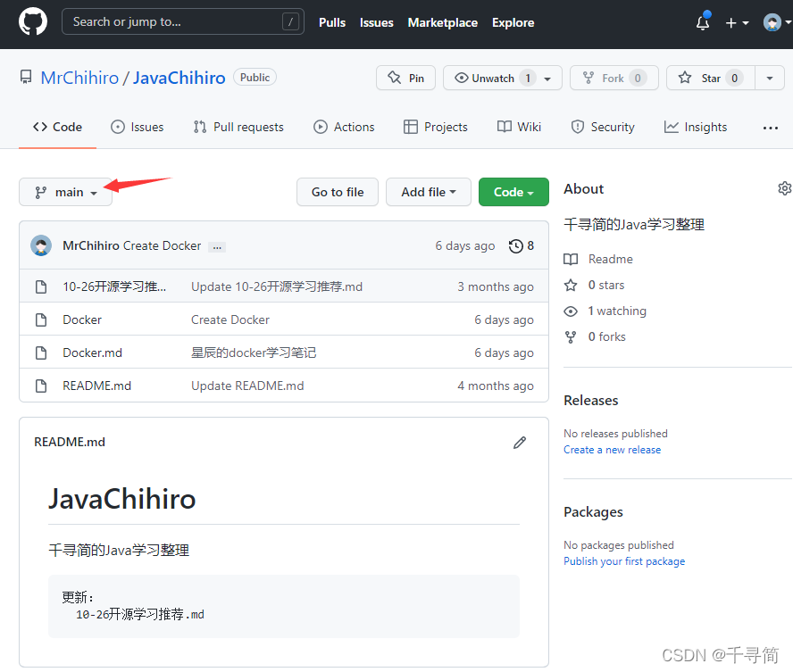Screen dimensions: 793x672
Task: Open the Actions tab
Action: point(344,127)
